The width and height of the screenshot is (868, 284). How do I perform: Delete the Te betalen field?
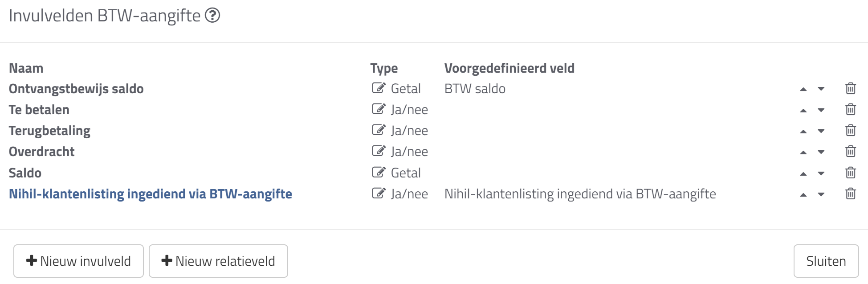coord(851,109)
